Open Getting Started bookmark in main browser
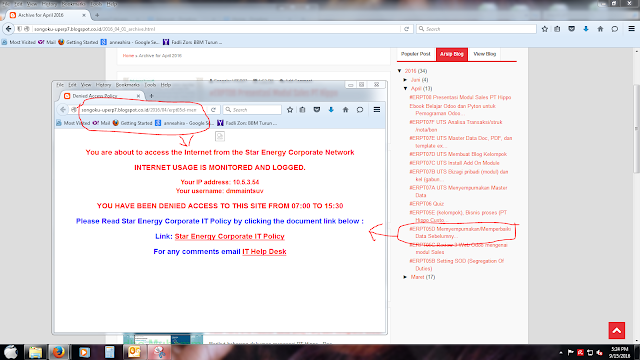This screenshot has height=360, width=640. 78,42
